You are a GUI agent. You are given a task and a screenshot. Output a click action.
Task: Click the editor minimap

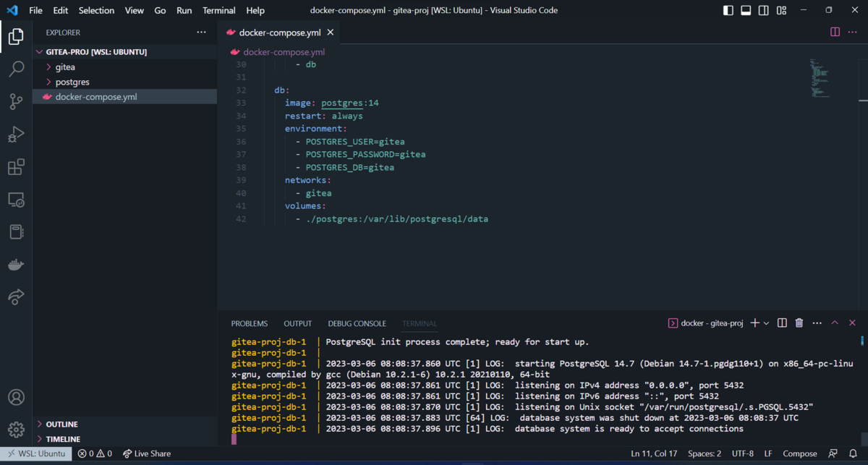820,78
